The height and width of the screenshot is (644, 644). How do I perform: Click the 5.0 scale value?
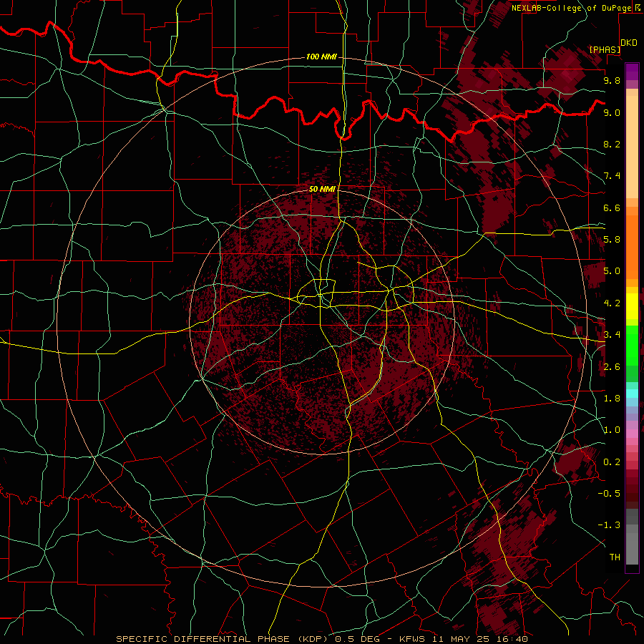point(612,271)
